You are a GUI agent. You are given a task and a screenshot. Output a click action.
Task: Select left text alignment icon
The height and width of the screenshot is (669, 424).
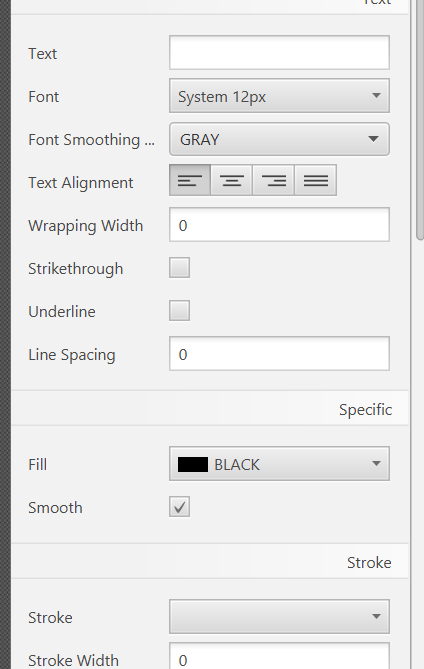point(190,180)
